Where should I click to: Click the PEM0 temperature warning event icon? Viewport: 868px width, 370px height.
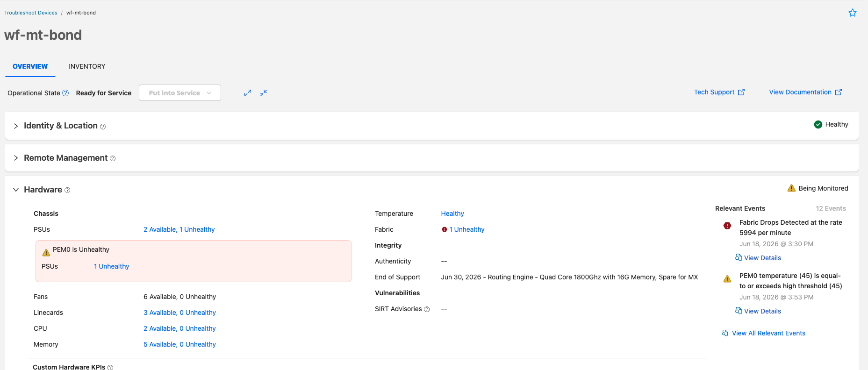tap(727, 279)
